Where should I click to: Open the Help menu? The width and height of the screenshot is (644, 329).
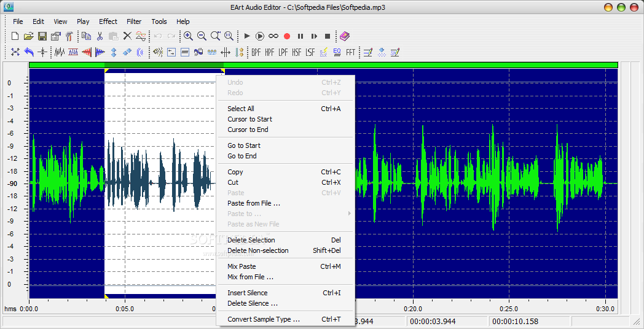click(x=183, y=21)
